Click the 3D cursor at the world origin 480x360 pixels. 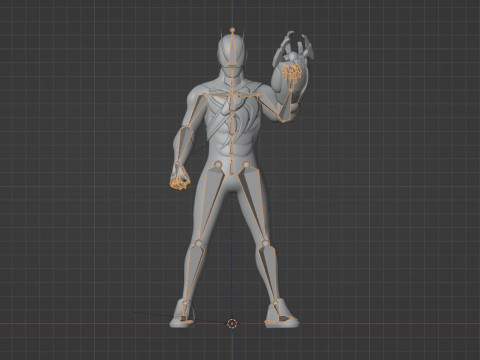[232, 323]
